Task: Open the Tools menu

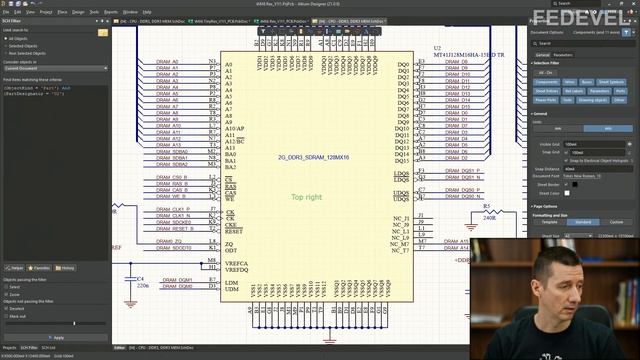Action: point(94,12)
